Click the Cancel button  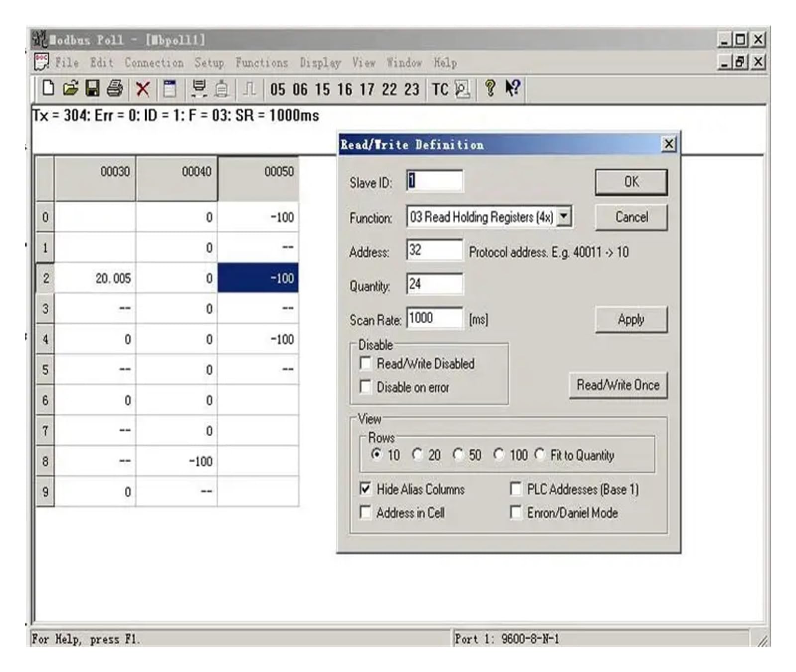(x=631, y=217)
